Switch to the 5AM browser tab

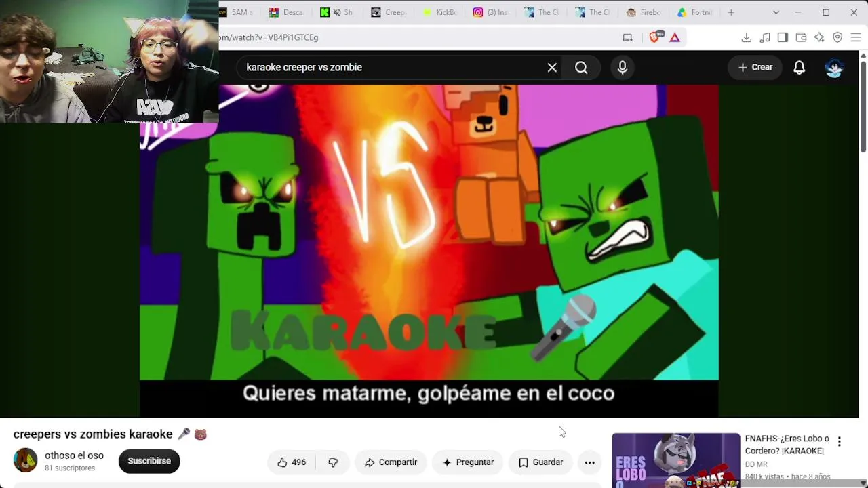[x=238, y=12]
